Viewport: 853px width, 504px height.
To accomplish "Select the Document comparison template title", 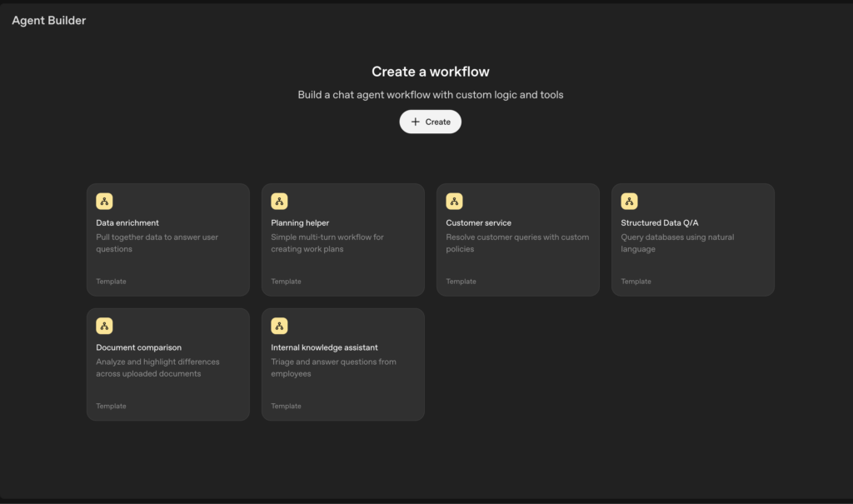I will (x=138, y=348).
